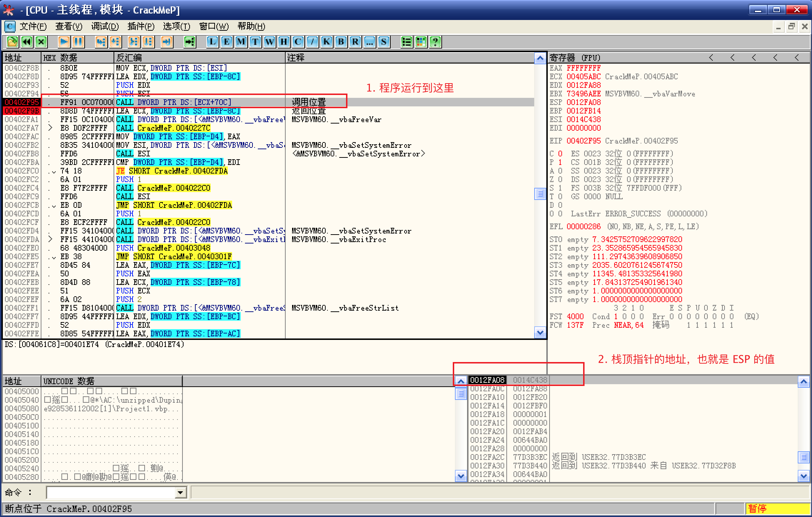Click the Run program play icon
The height and width of the screenshot is (517, 812).
(64, 42)
